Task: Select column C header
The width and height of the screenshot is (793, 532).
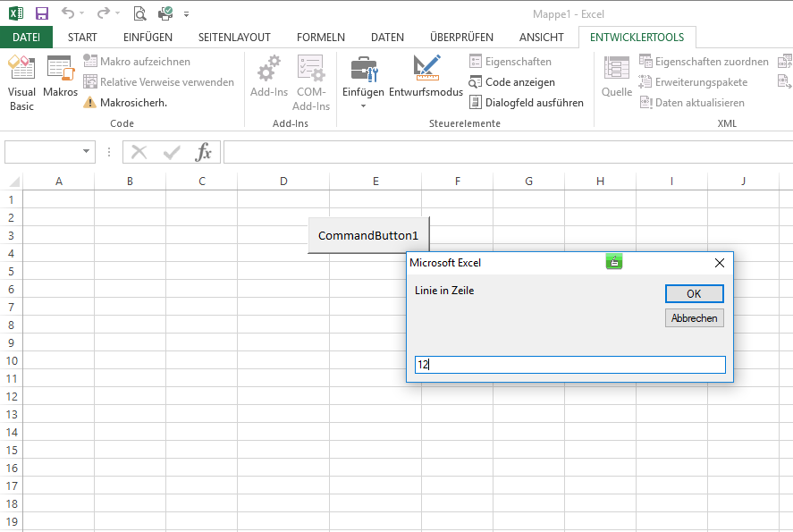Action: [202, 181]
